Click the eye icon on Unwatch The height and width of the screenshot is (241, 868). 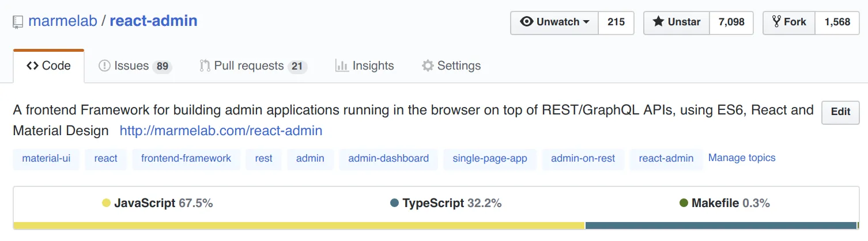coord(526,22)
